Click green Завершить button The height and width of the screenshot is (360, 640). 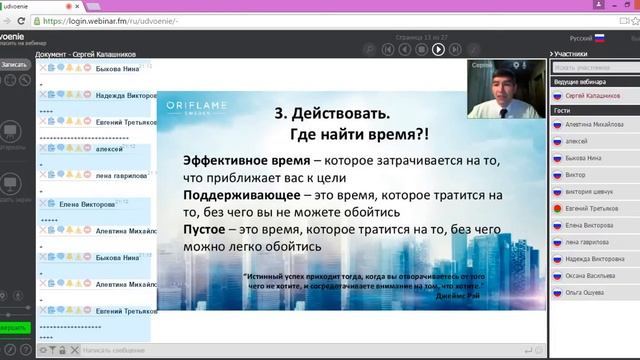14,327
